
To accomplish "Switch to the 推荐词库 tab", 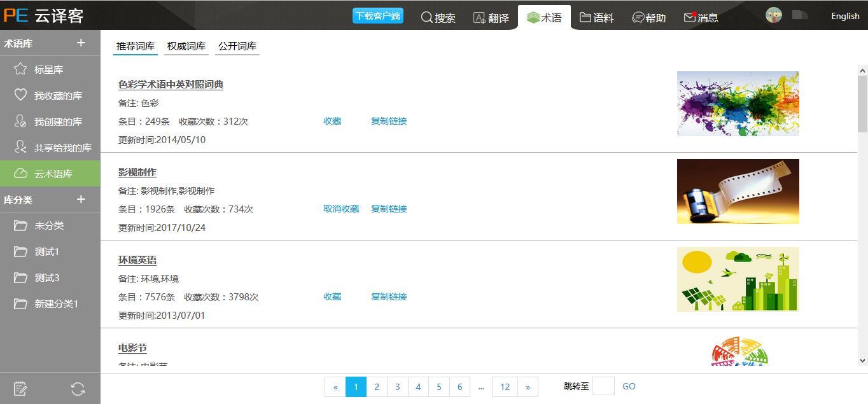I will click(x=136, y=46).
